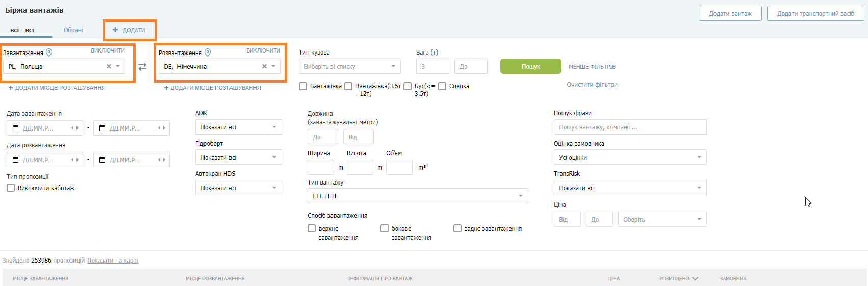Screen dimensions: 868x286
Task: Check заднє завантаження option
Action: 457,228
